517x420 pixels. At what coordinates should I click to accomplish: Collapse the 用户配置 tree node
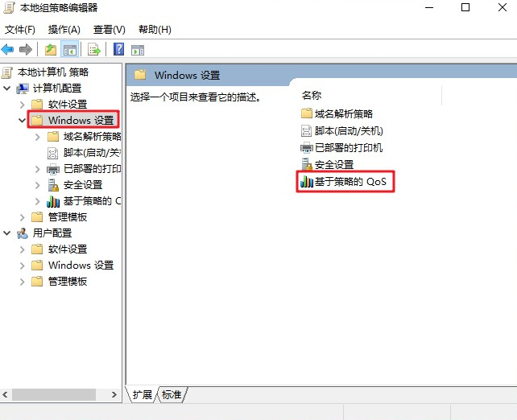[x=7, y=233]
